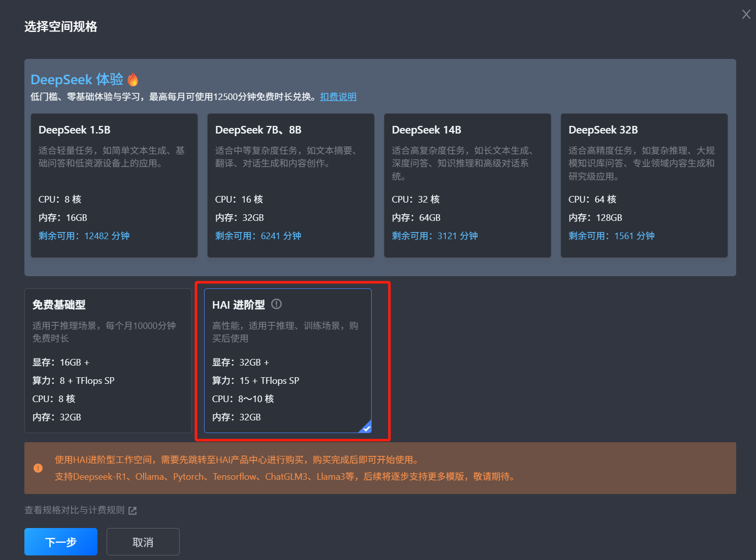
Task: Click 内存：64GB in DeepSeek 14B card
Action: pos(416,217)
